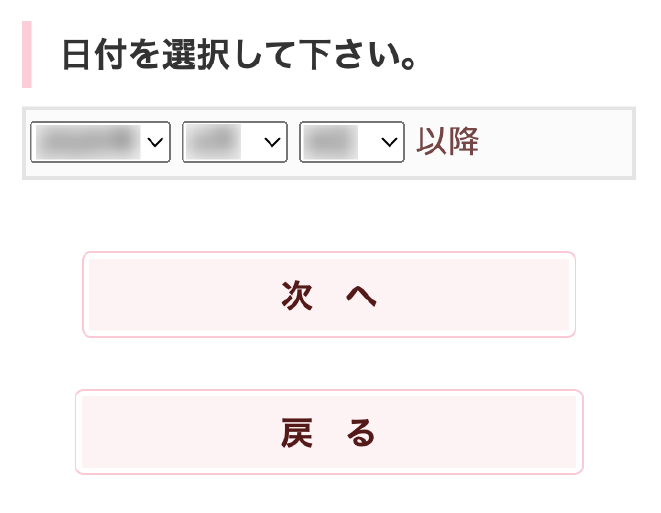Click the chevron arrow of the third dropdown
This screenshot has width=661, height=513.
389,142
